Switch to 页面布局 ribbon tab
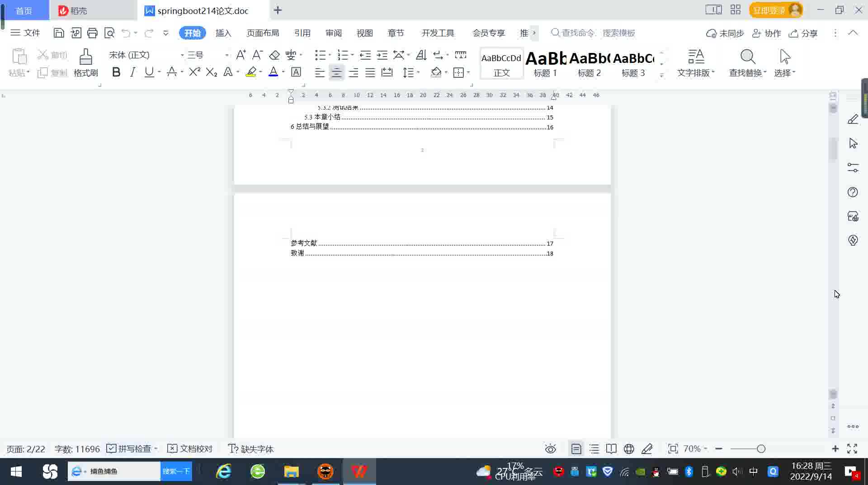 pyautogui.click(x=263, y=33)
